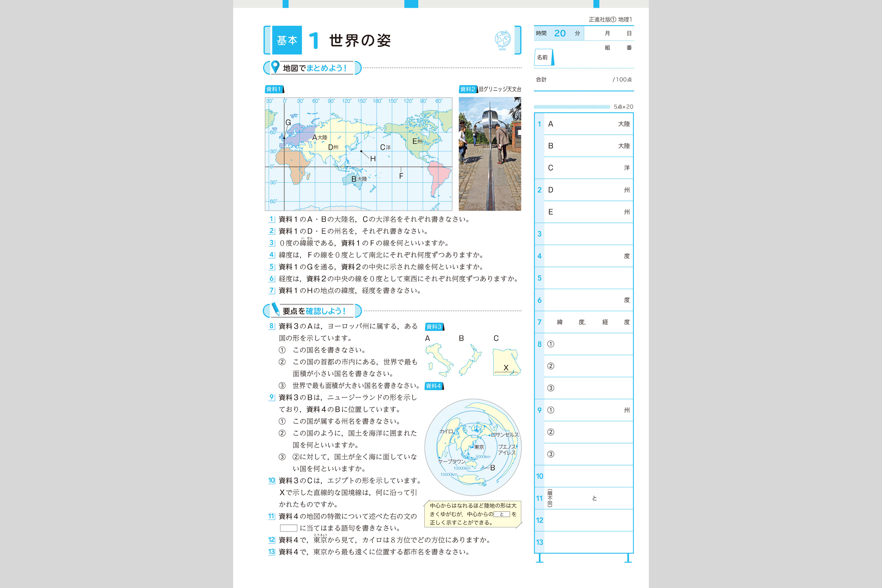Click the G label near Europe
The width and height of the screenshot is (882, 588).
[288, 123]
